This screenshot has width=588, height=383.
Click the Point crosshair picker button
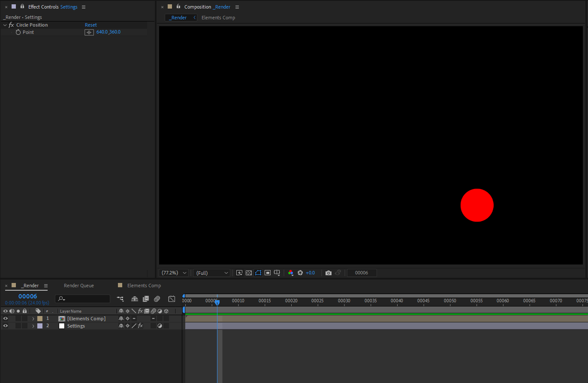click(x=89, y=32)
